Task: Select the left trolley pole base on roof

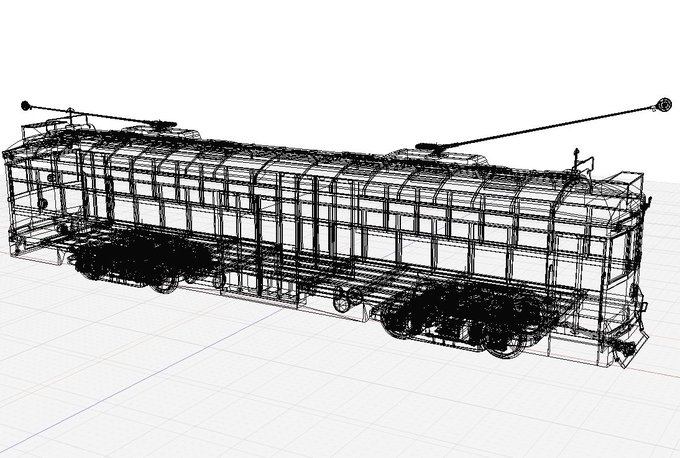Action: point(160,124)
